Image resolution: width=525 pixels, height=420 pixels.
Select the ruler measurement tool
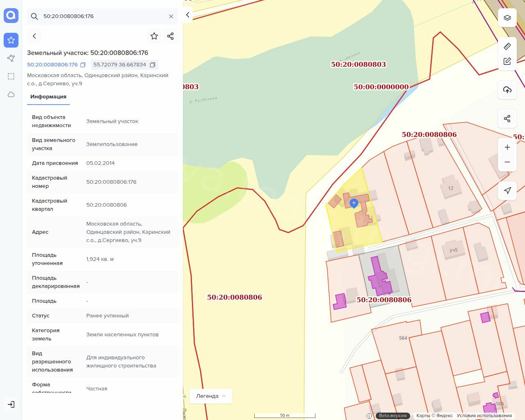click(507, 46)
